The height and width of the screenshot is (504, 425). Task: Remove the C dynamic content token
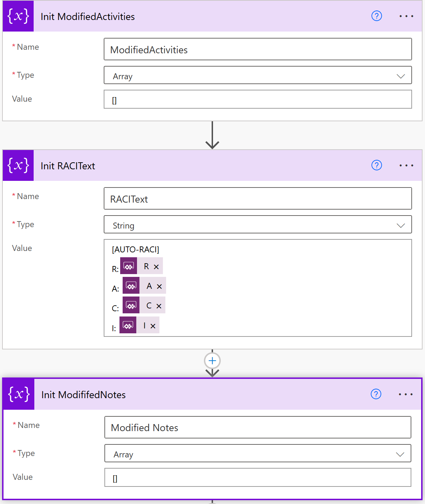(x=159, y=306)
